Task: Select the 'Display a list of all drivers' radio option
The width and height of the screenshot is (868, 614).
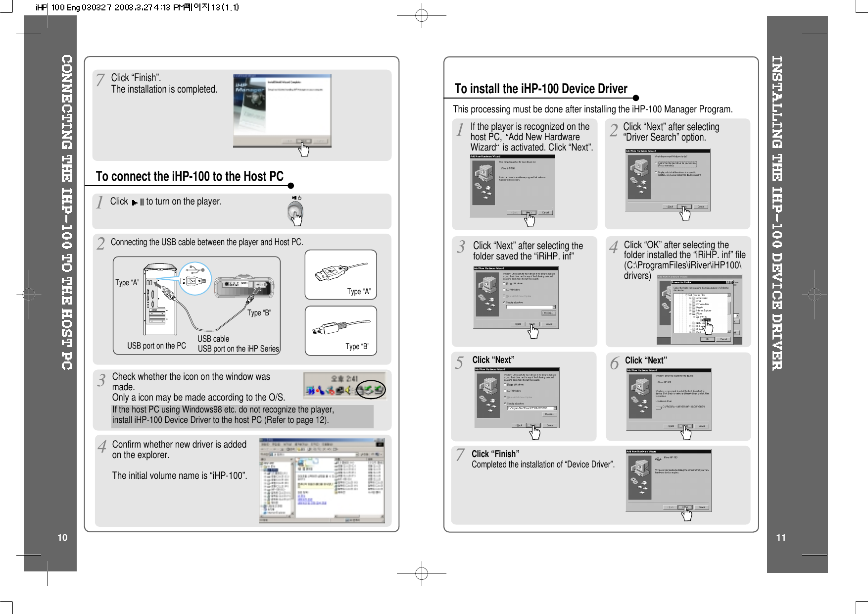Action: pos(656,172)
